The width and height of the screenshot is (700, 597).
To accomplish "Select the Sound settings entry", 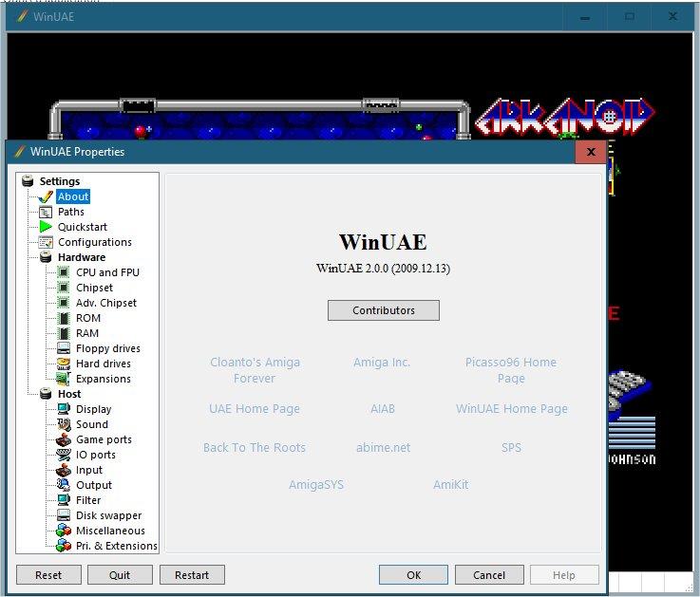I will point(92,424).
